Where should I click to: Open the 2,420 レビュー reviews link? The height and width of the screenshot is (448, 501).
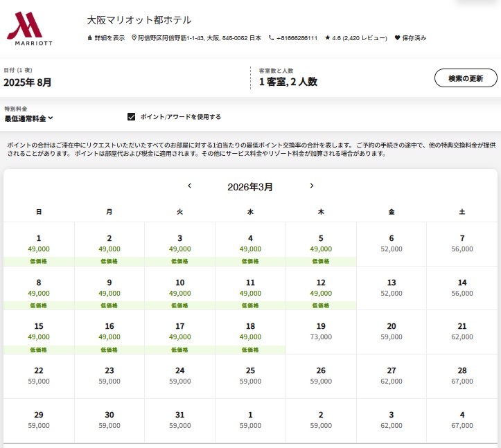pyautogui.click(x=364, y=38)
